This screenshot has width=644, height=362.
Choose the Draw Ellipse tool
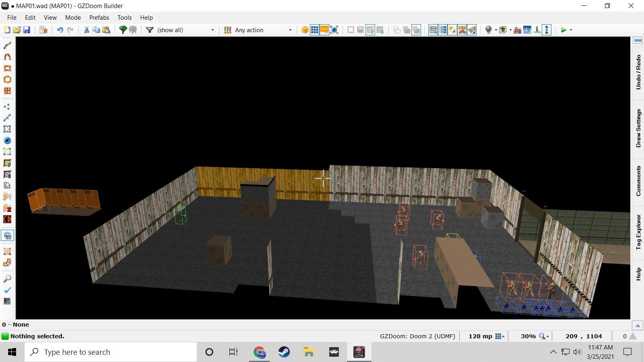pyautogui.click(x=7, y=79)
